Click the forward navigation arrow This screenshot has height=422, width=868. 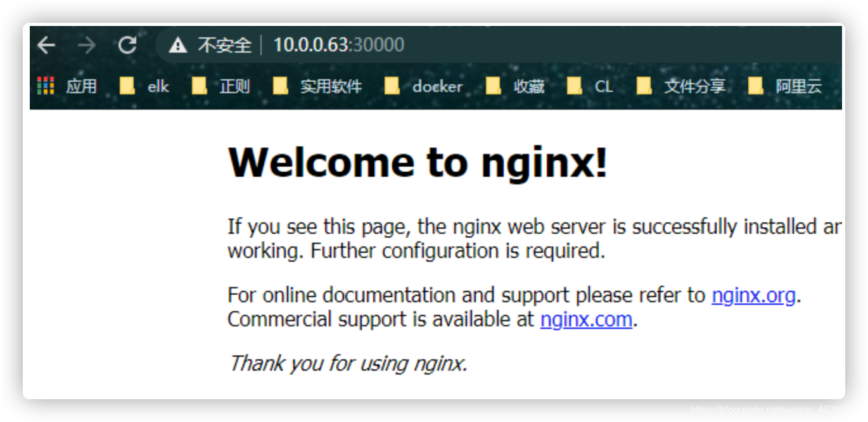(87, 45)
